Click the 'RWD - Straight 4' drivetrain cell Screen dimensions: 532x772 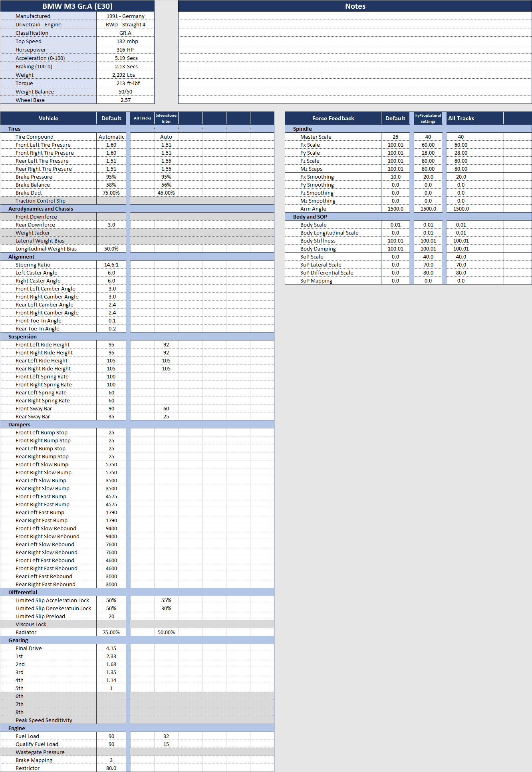125,24
